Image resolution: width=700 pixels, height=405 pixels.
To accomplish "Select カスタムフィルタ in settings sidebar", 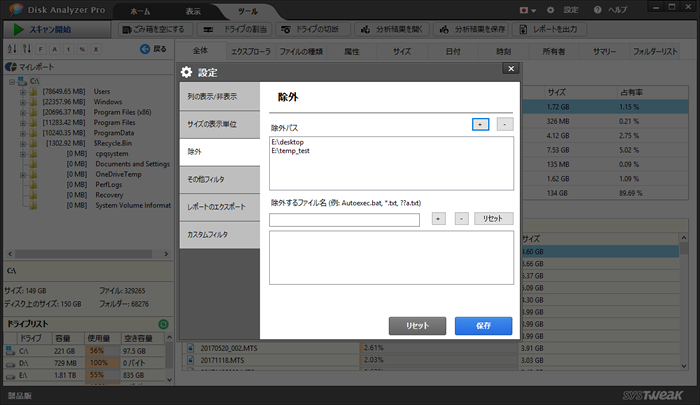I will tap(220, 235).
